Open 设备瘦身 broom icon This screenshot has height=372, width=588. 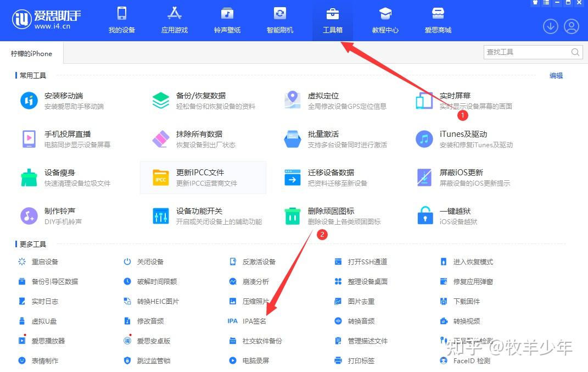29,178
